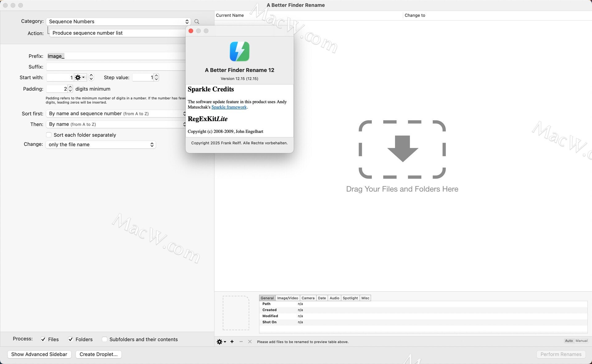592x364 pixels.
Task: Click the app lightning bolt icon in About
Action: (x=240, y=51)
